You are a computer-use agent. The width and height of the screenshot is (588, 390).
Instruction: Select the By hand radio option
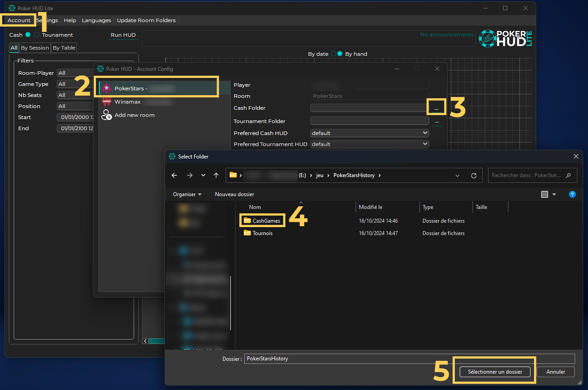click(x=340, y=54)
